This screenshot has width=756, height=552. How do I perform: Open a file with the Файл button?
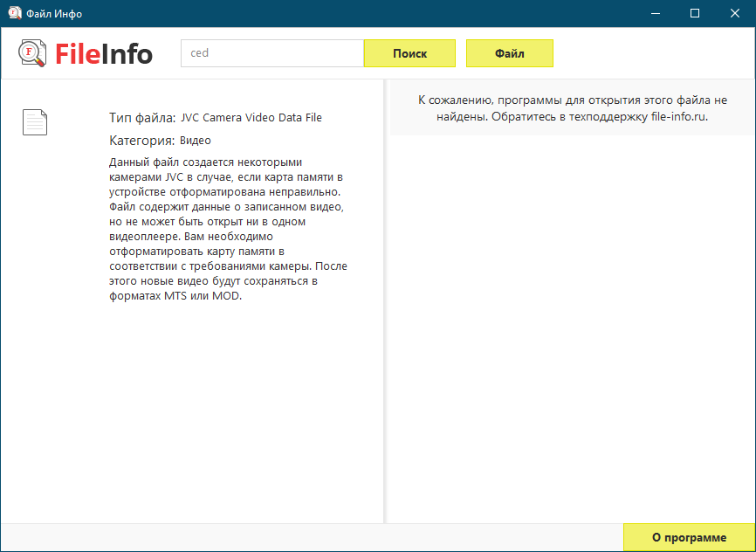click(x=509, y=53)
